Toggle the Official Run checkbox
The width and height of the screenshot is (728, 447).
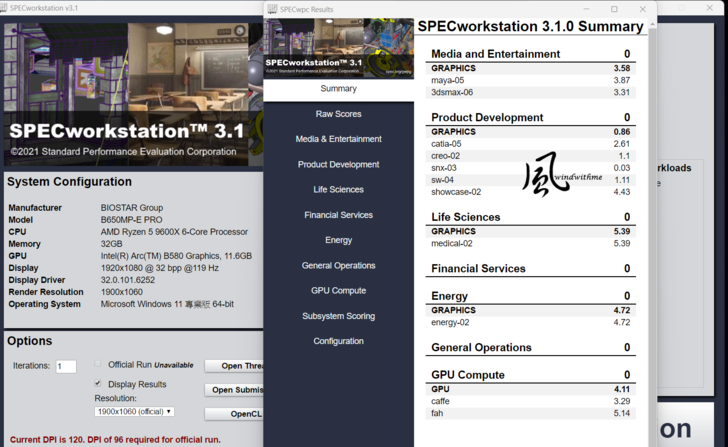(98, 363)
